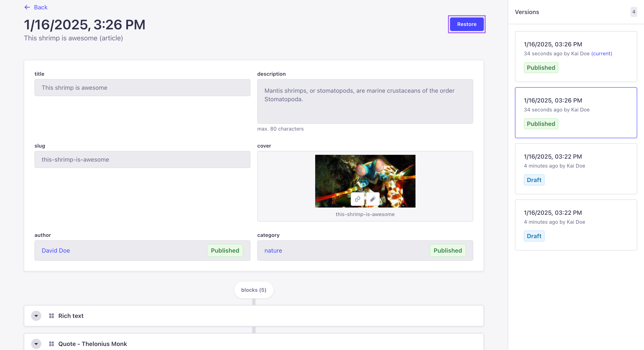Image resolution: width=644 pixels, height=350 pixels.
Task: Click the title input field
Action: coord(142,88)
